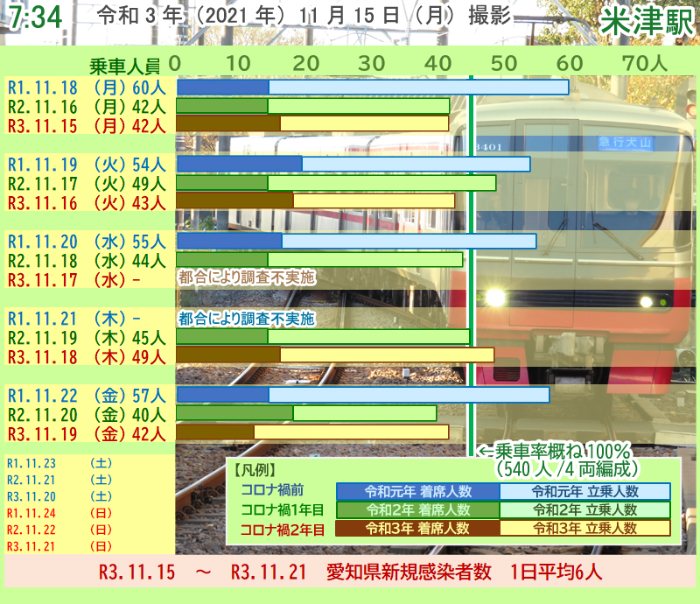This screenshot has width=700, height=604.
Task: Click the light blue standing bar for R1.11.19
Action: coord(416,164)
